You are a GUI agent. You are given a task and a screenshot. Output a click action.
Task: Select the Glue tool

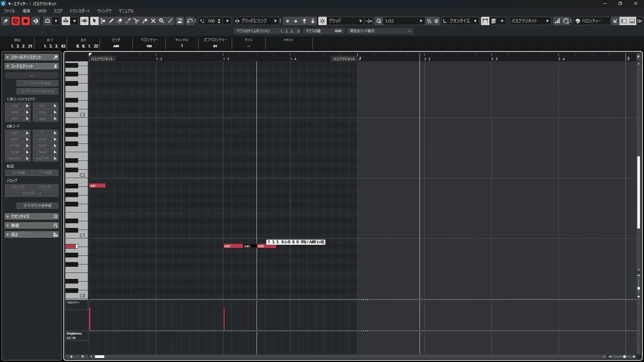click(145, 21)
